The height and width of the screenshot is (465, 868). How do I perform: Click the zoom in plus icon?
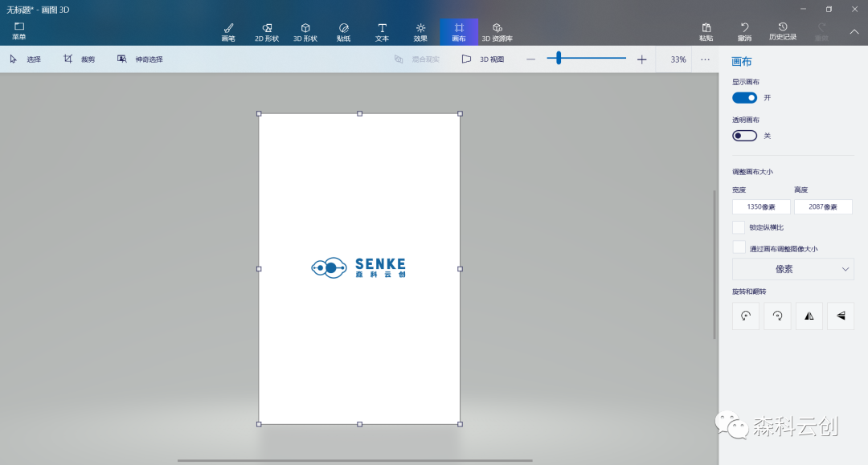pyautogui.click(x=641, y=59)
